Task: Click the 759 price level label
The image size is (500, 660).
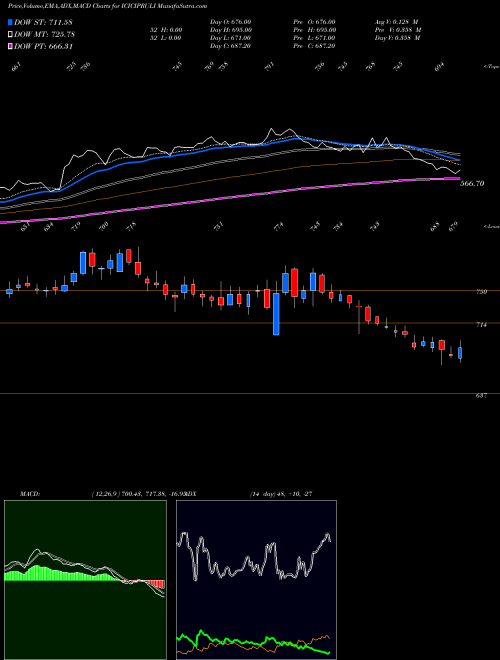Action: pos(481,291)
